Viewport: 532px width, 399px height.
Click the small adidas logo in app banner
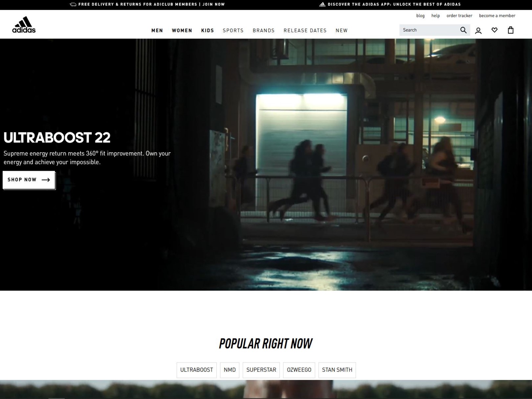coord(322,5)
